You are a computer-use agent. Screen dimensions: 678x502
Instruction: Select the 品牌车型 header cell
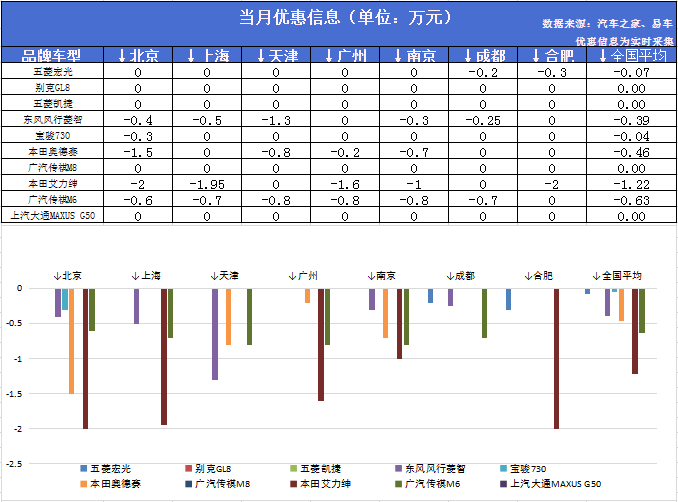click(52, 55)
